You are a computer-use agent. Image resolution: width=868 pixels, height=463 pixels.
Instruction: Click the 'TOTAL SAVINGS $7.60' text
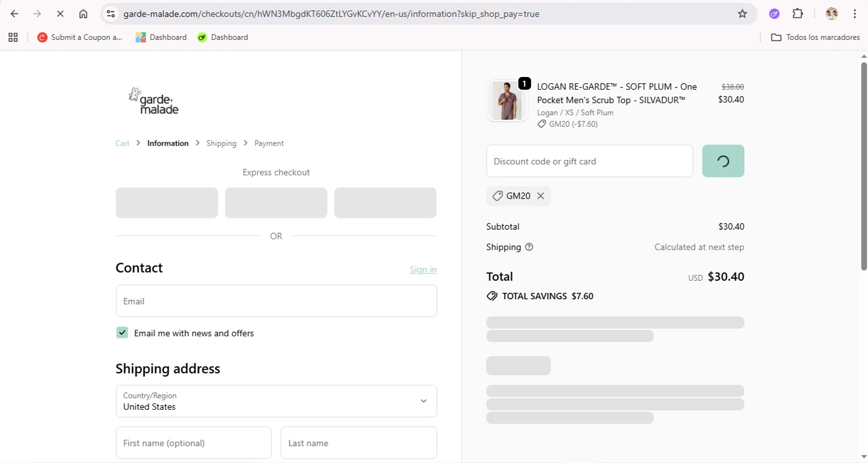pos(547,296)
